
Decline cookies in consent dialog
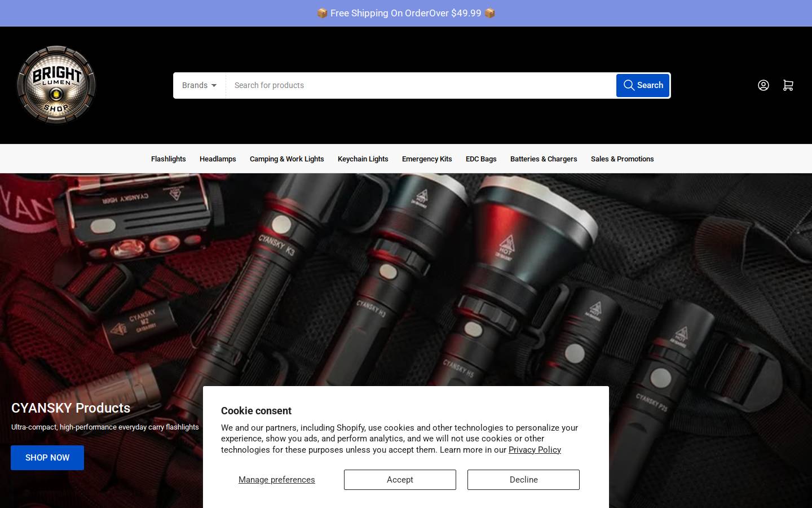click(x=523, y=480)
